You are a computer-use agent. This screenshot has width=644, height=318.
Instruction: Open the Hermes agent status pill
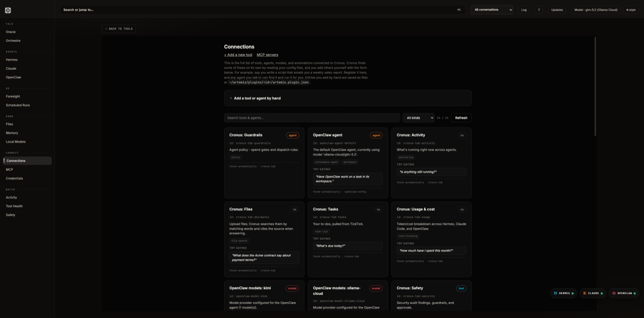[x=563, y=293]
